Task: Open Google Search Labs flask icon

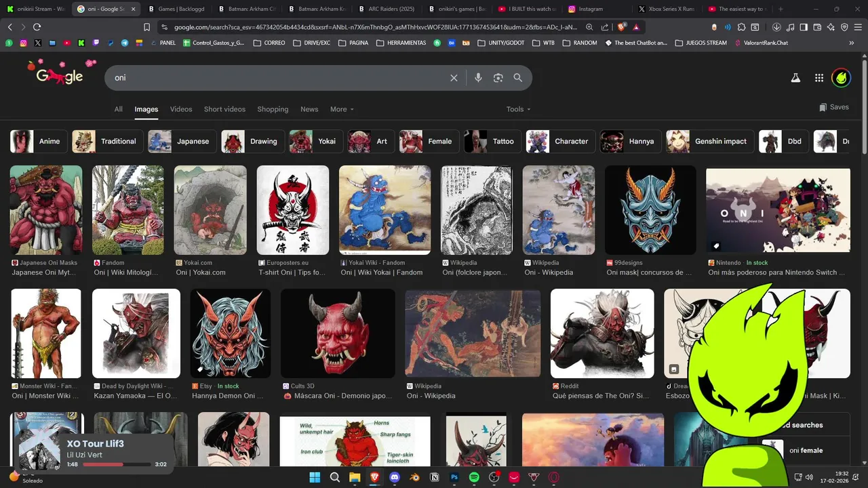Action: [x=795, y=78]
